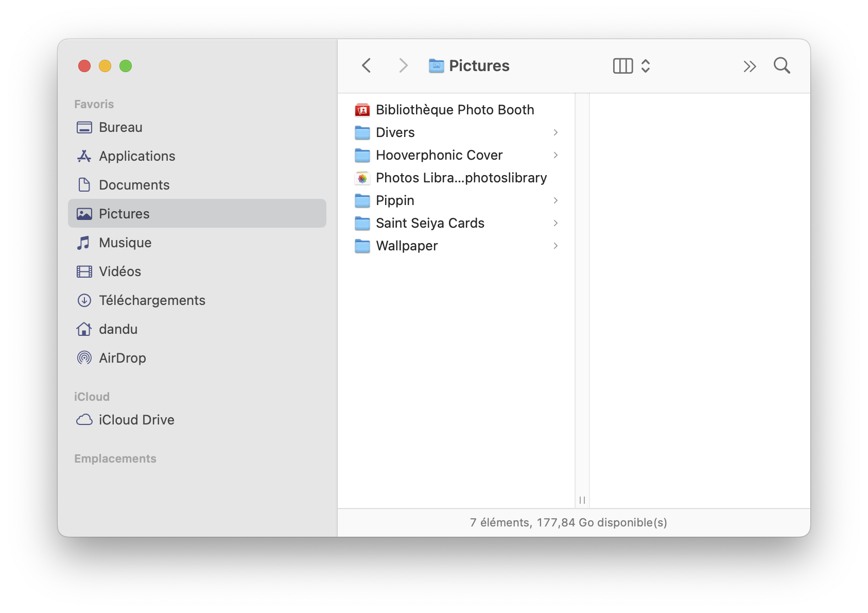Image resolution: width=868 pixels, height=613 pixels.
Task: Click the Pictures folder icon in title
Action: tap(437, 65)
